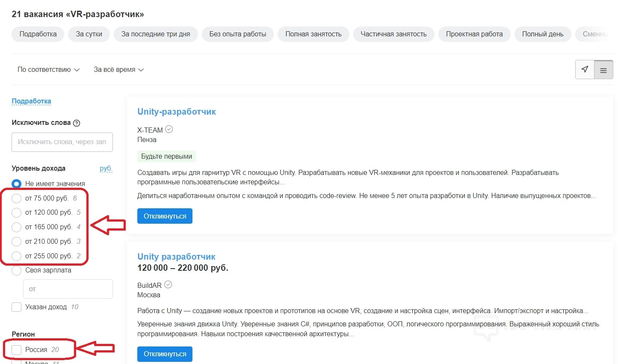Choose salary from 165 000 руб. option
This screenshot has width=618, height=364.
click(17, 227)
